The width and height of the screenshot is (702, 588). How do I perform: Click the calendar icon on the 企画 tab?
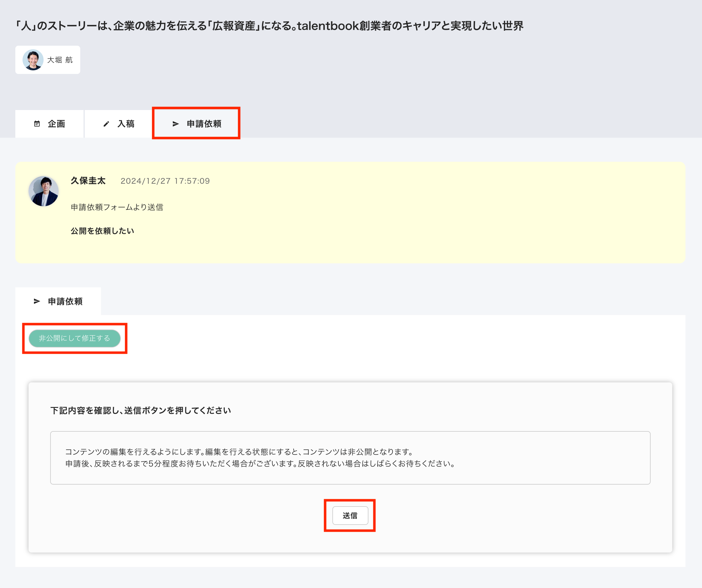click(37, 124)
